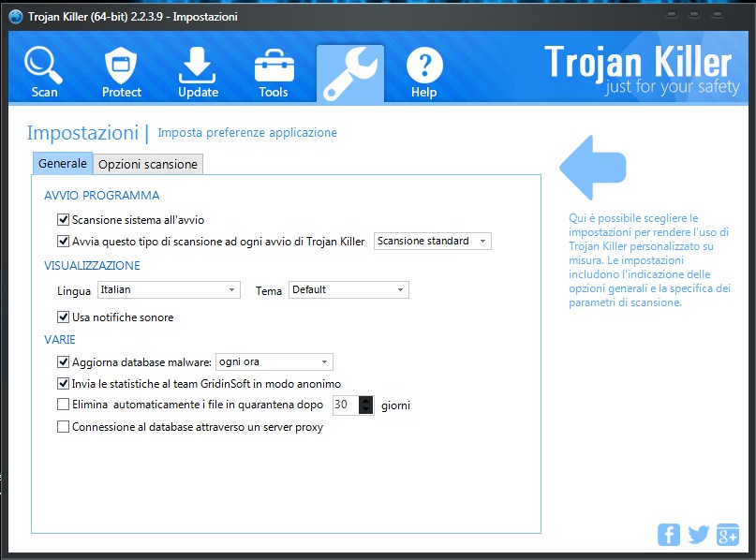756x560 pixels.
Task: Click the VISUALIZZAZIONE heading
Action: pyautogui.click(x=92, y=266)
